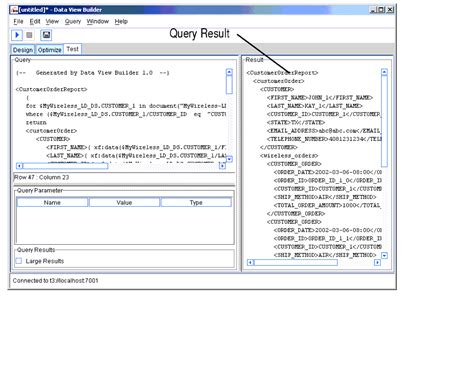Click the stop query toolbar button

(x=29, y=35)
